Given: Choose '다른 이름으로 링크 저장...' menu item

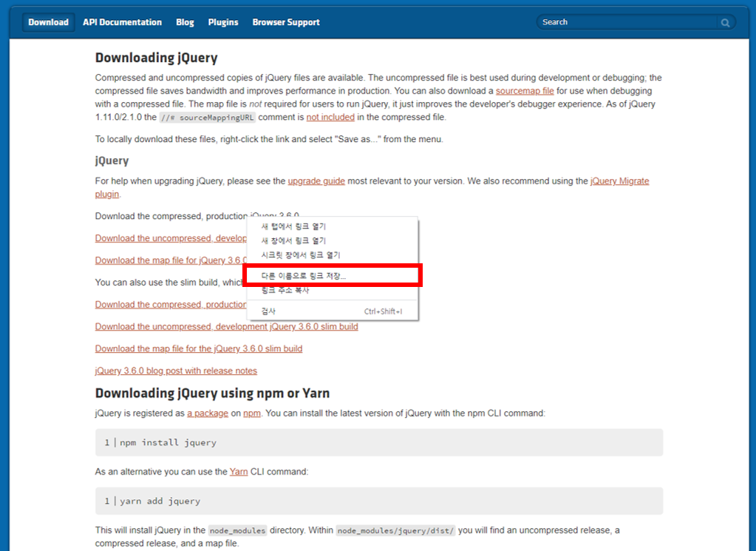Looking at the screenshot, I should click(333, 275).
